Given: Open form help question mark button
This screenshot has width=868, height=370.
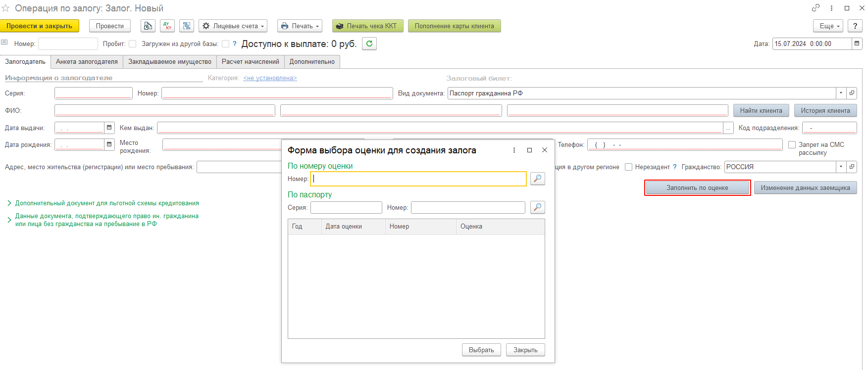Looking at the screenshot, I should point(855,26).
